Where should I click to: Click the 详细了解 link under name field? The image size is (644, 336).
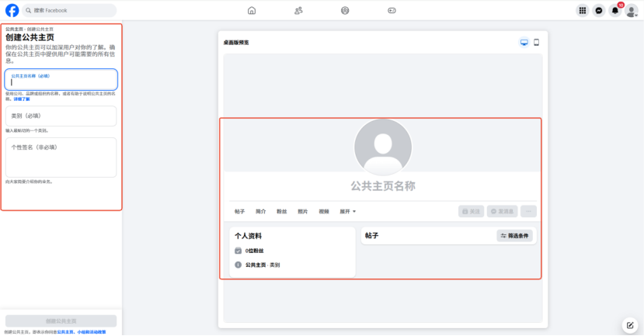click(x=22, y=99)
